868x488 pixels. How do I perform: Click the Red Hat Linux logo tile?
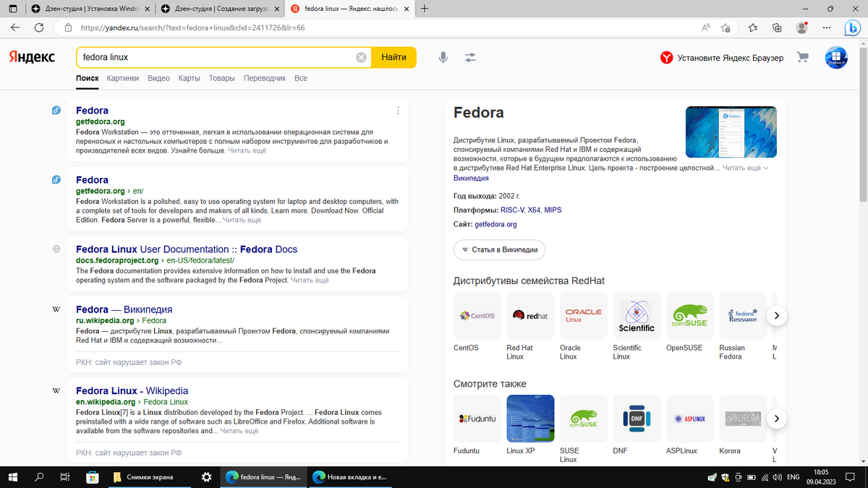[530, 315]
